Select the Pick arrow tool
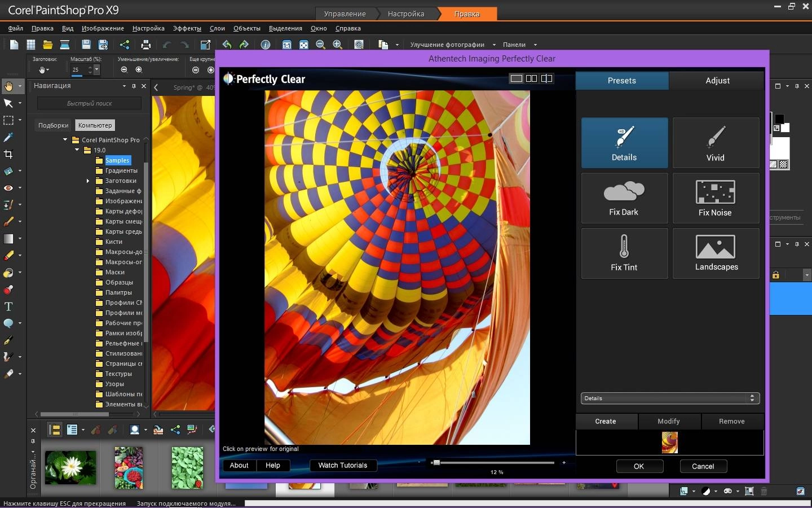 (x=8, y=103)
